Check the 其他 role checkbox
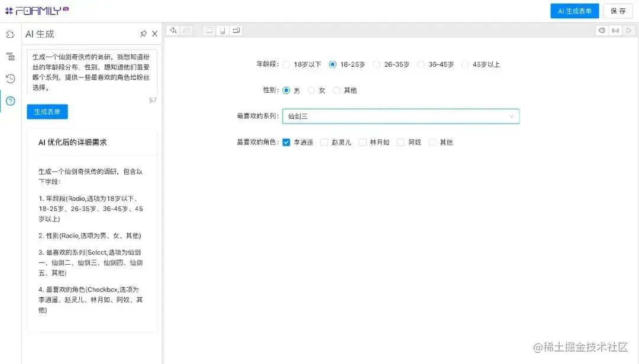This screenshot has height=364, width=639. [x=433, y=142]
